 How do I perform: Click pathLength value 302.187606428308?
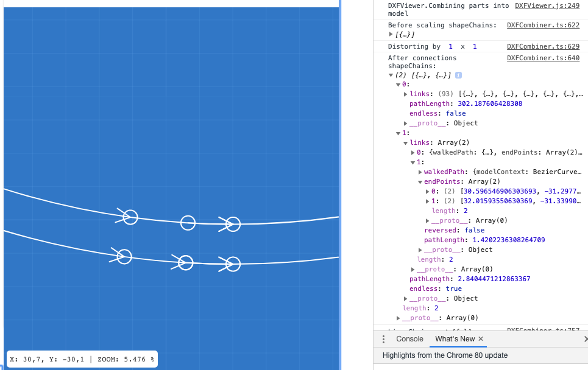[x=490, y=103]
